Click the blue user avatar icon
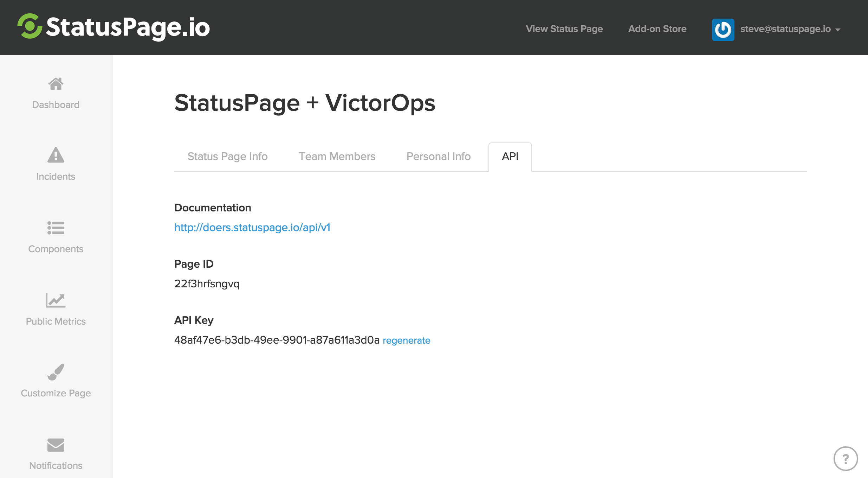The width and height of the screenshot is (868, 478). (723, 30)
